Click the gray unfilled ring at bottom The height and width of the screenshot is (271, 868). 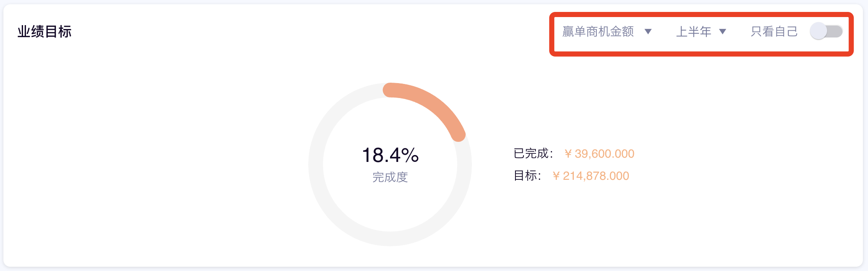(390, 239)
